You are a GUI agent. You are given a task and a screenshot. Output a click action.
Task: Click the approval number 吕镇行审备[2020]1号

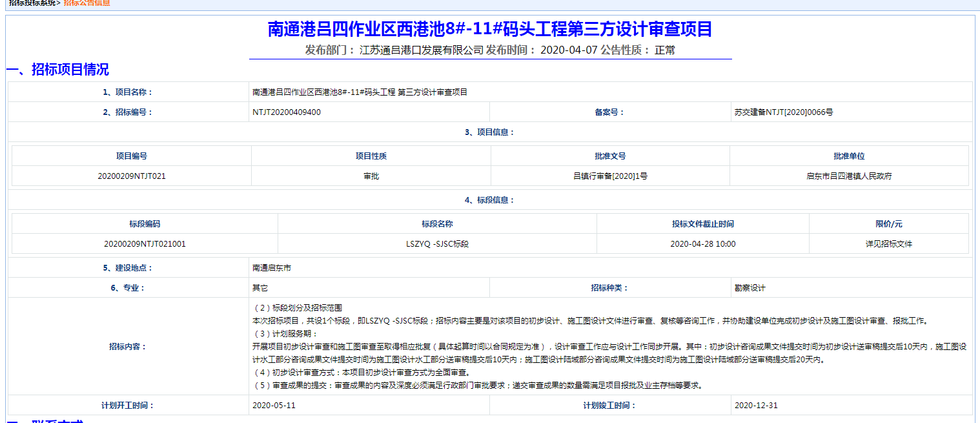click(610, 176)
